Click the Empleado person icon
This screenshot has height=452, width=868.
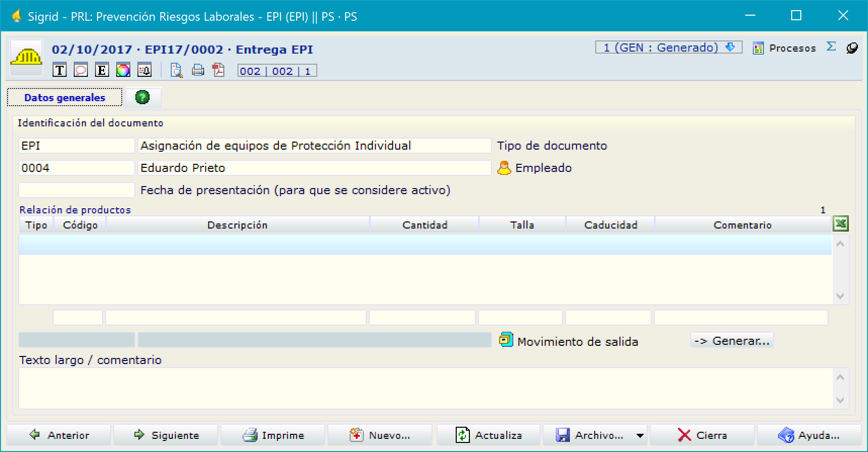coord(504,168)
